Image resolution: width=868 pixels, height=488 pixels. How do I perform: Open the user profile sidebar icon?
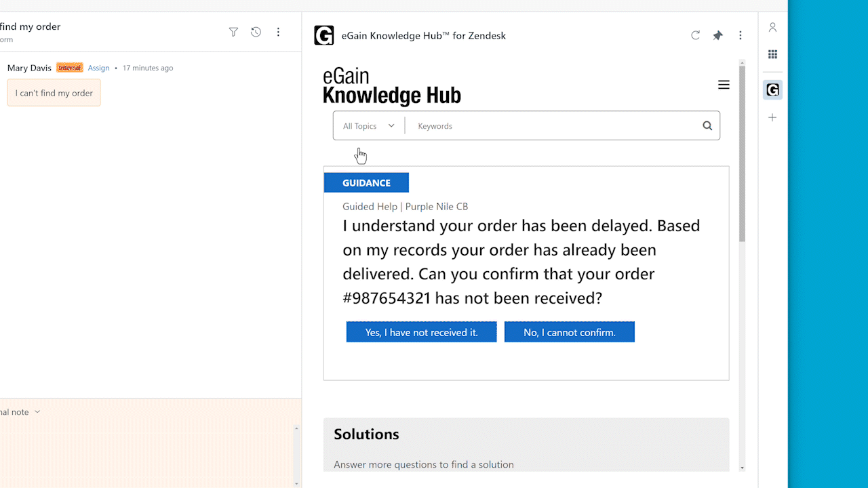pos(772,27)
